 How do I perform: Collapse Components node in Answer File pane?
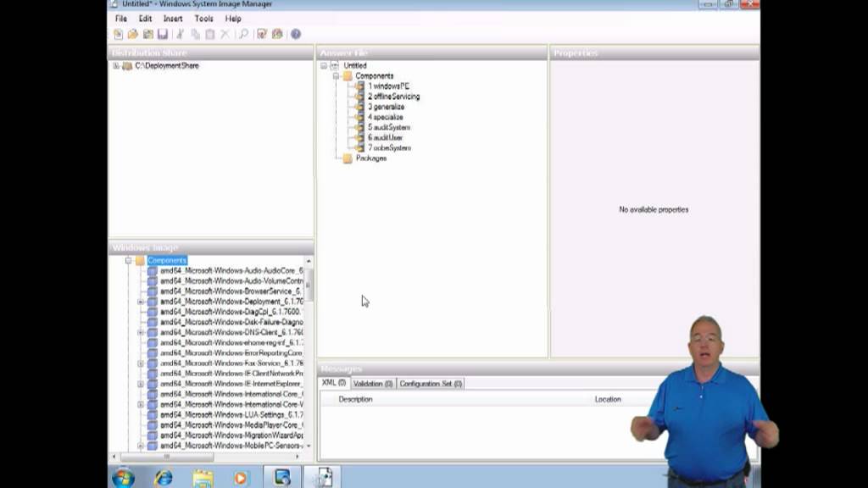click(336, 76)
